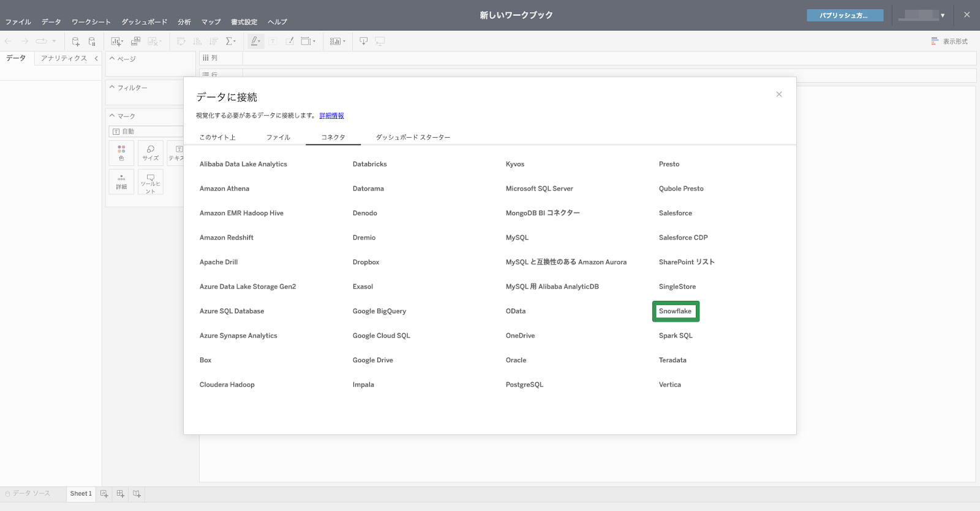
Task: Choose the Teradata connector
Action: pos(673,360)
